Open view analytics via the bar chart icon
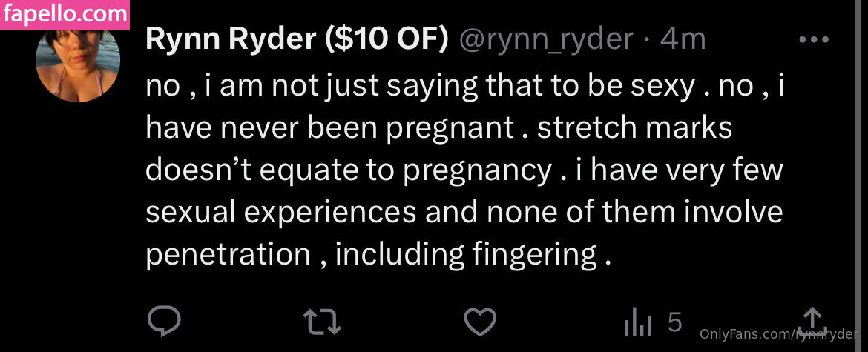Viewport: 868px width, 352px height. click(x=637, y=322)
